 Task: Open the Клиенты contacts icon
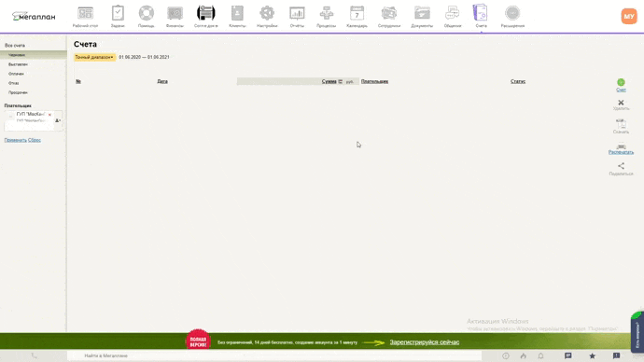tap(237, 13)
